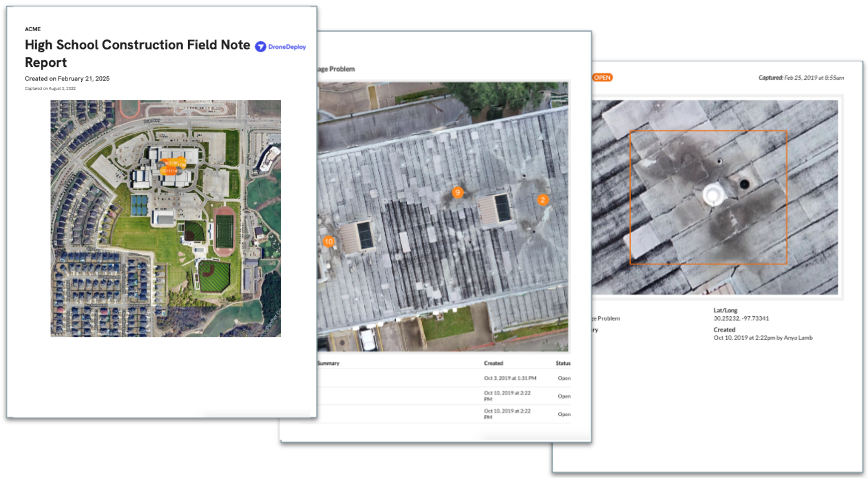
Task: Click the 'High School Construction Field Note Report' title
Action: 137,53
